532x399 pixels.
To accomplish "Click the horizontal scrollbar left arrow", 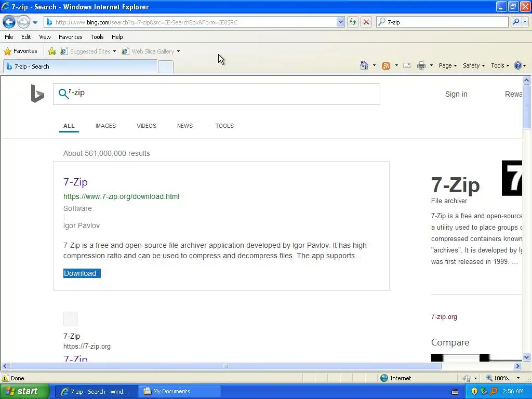I will point(5,366).
